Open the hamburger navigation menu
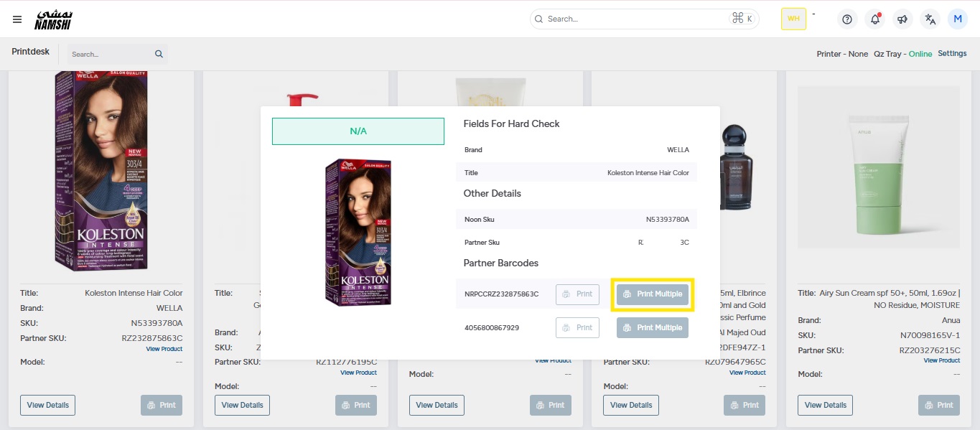Image resolution: width=980 pixels, height=430 pixels. [x=17, y=19]
